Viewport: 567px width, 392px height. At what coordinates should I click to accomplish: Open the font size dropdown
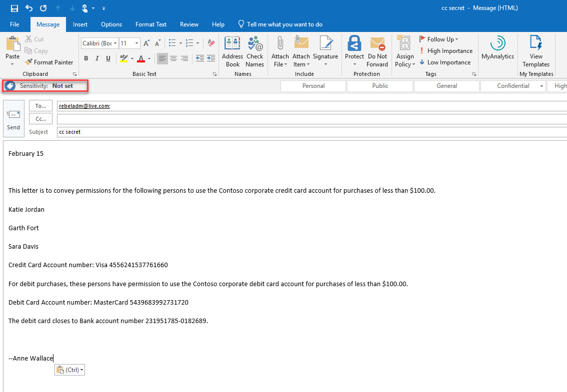136,43
